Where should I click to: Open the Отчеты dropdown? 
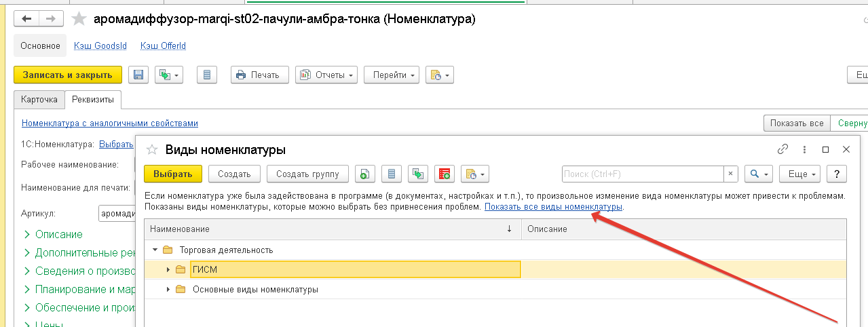coord(327,75)
